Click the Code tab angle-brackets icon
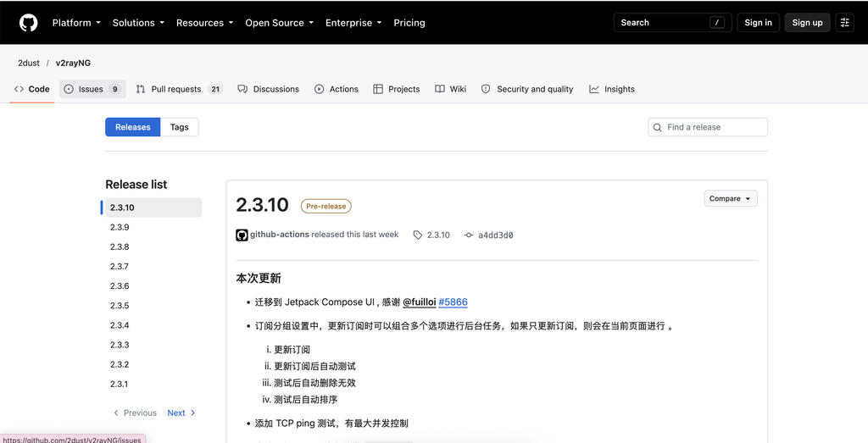The height and width of the screenshot is (443, 868). 19,89
